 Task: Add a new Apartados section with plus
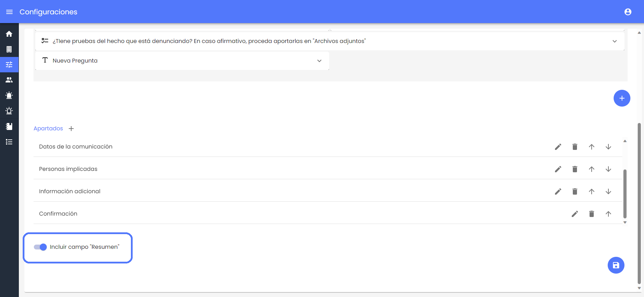71,129
